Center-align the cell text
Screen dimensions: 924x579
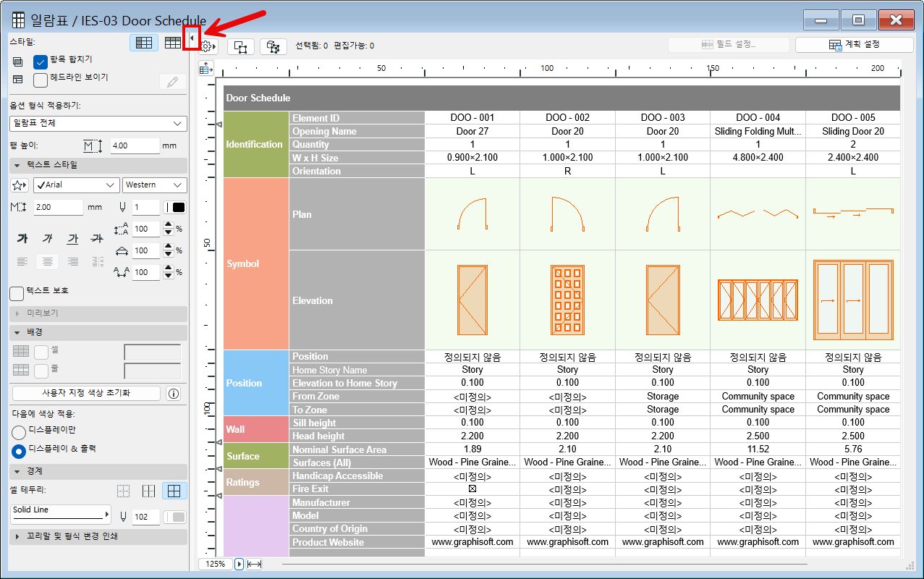pyautogui.click(x=48, y=261)
